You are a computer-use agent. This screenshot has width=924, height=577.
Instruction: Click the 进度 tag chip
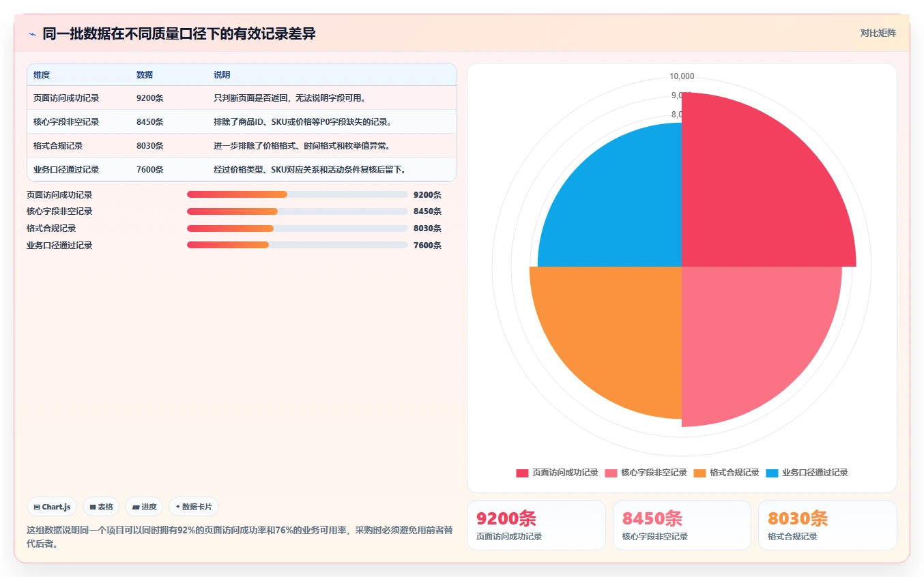(x=144, y=507)
